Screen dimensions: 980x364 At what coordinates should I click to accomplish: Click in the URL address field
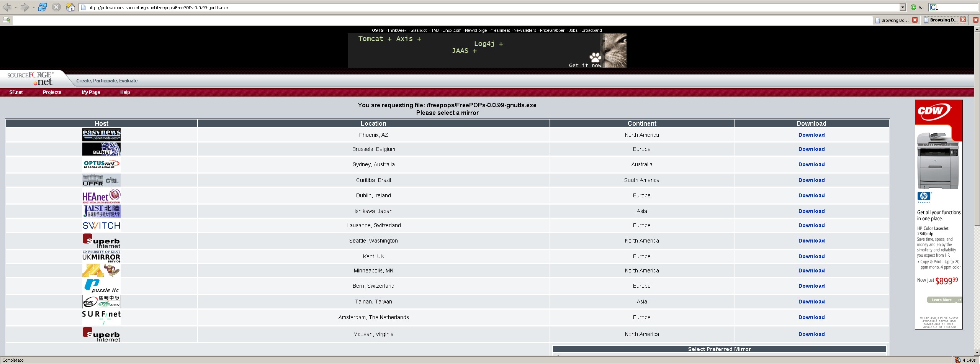tap(460, 7)
